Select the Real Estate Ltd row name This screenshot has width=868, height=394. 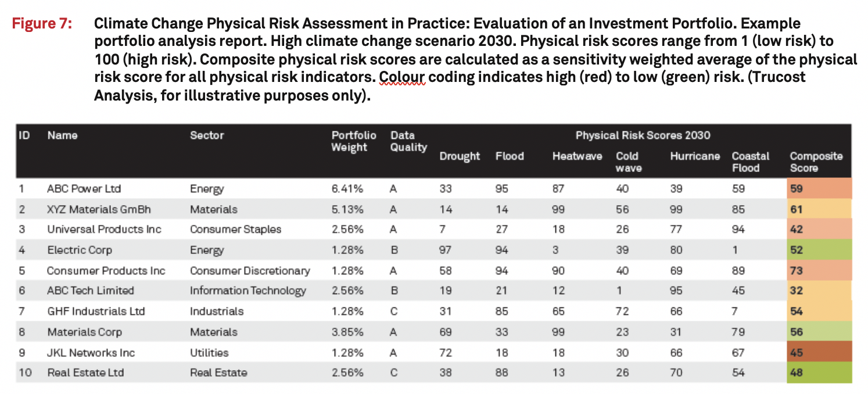[x=85, y=372]
